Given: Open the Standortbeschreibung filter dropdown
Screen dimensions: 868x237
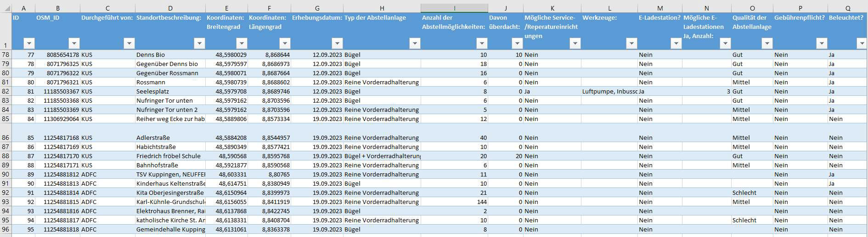Looking at the screenshot, I should point(199,44).
